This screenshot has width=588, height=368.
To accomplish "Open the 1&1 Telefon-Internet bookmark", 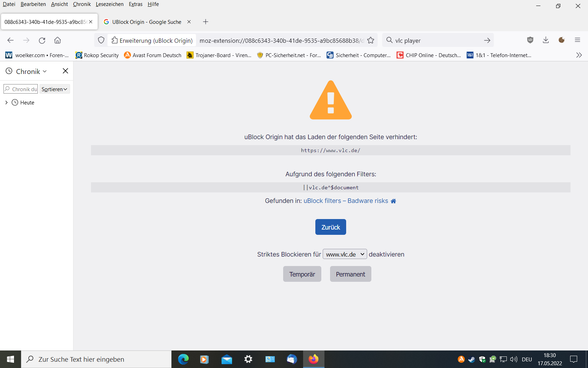I will (499, 55).
